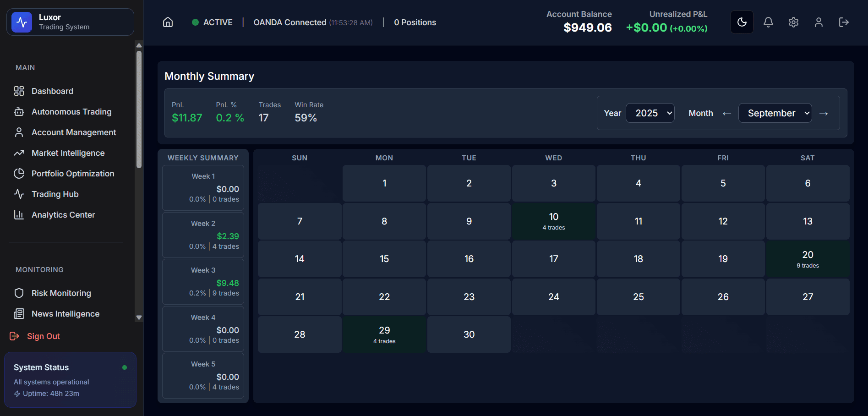Click the Sign Out link
The width and height of the screenshot is (868, 416).
(43, 336)
